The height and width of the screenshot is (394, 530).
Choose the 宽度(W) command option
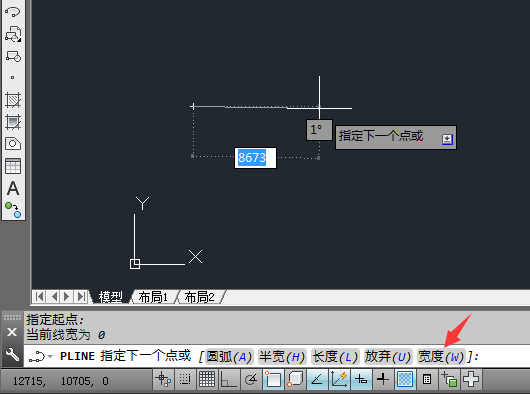click(441, 357)
